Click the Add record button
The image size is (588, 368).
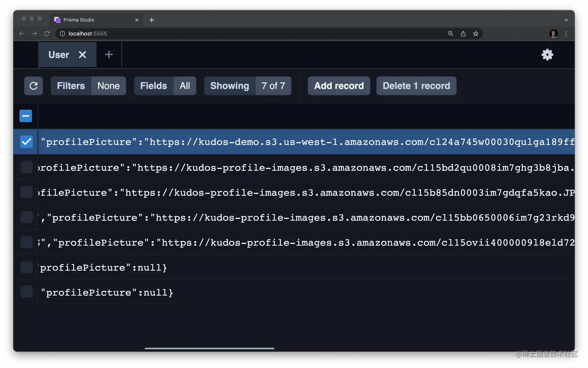click(x=339, y=86)
